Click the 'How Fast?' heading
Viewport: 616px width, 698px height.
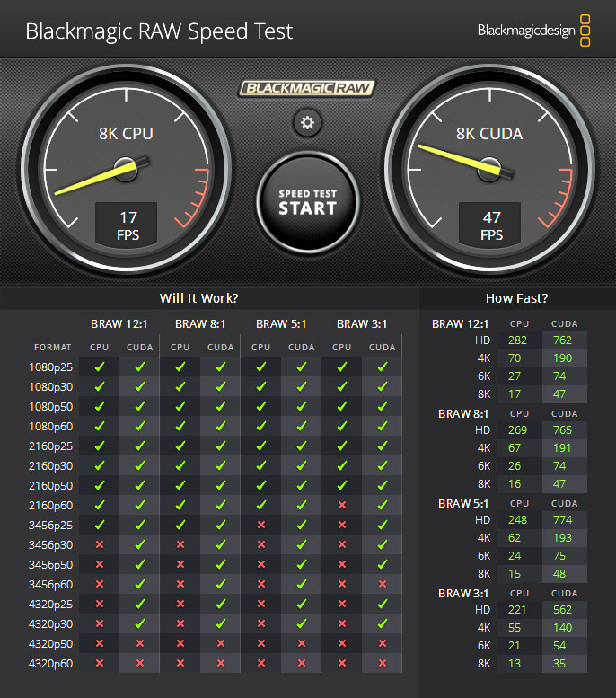coord(516,298)
